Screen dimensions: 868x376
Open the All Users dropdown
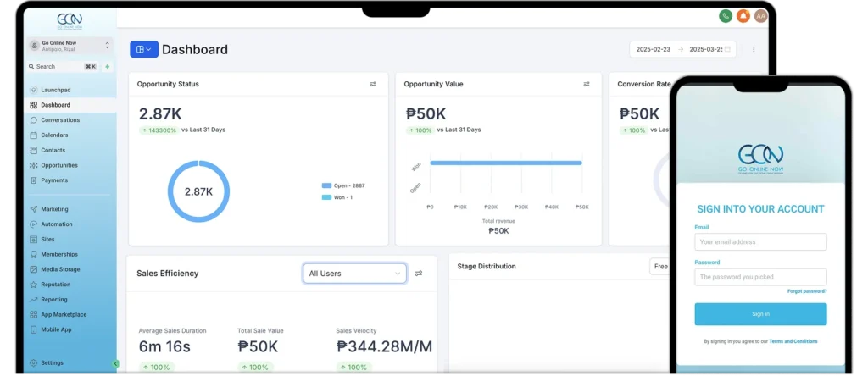tap(354, 274)
